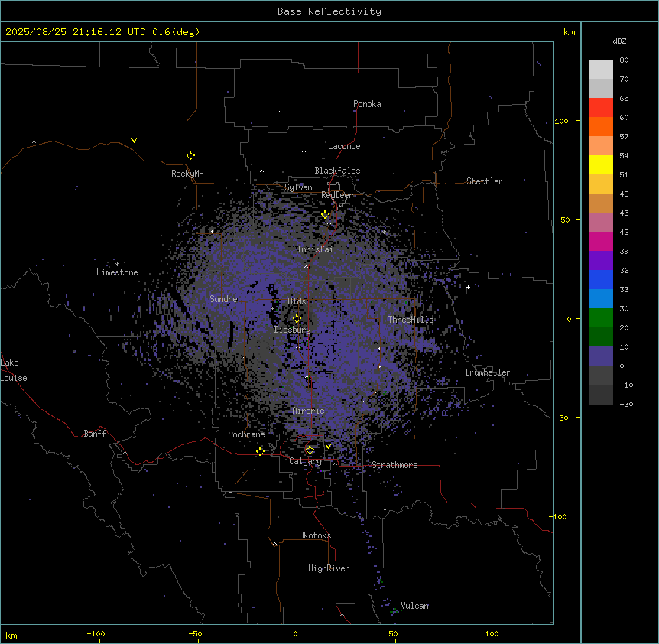Click the km unit label at top right
Screen dimensions: 659x644
point(569,32)
